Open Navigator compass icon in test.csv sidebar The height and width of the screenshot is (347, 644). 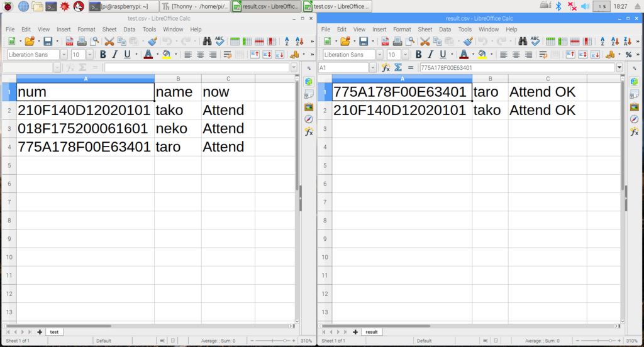309,119
